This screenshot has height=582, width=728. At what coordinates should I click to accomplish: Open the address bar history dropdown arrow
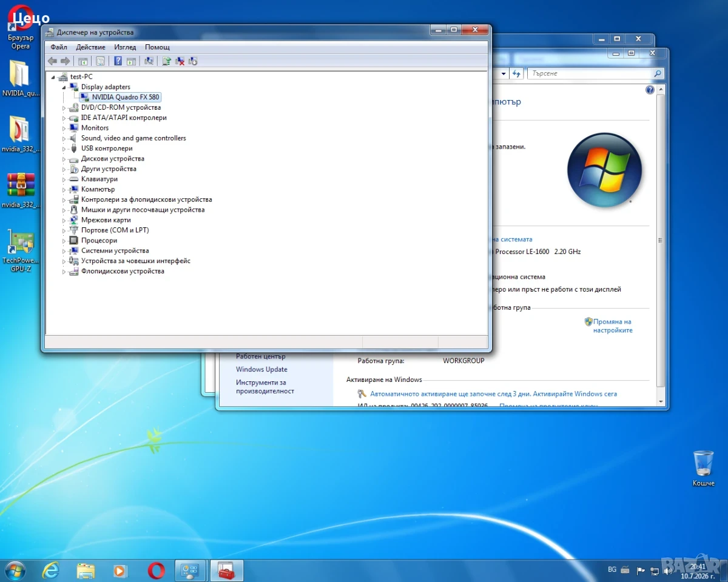pos(503,73)
